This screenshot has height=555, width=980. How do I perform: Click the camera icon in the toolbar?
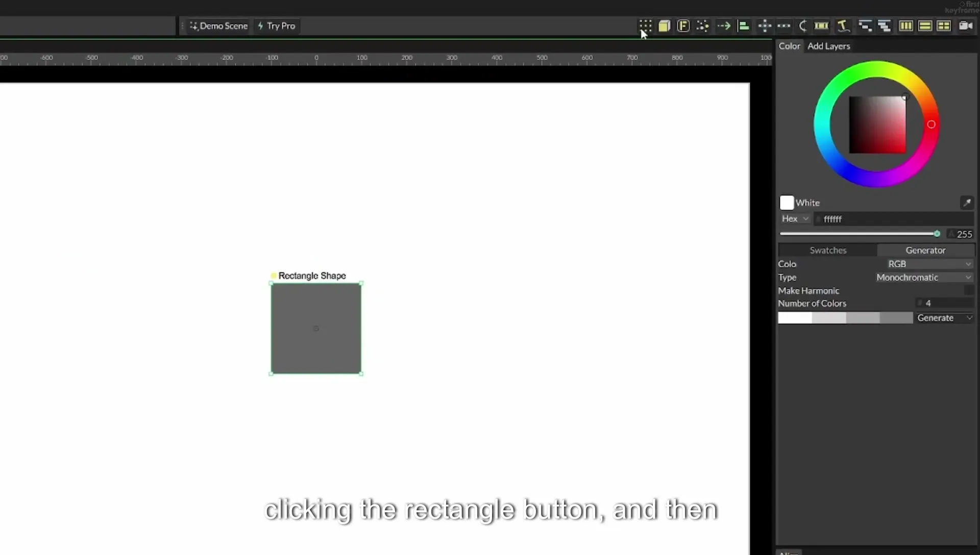pyautogui.click(x=965, y=26)
